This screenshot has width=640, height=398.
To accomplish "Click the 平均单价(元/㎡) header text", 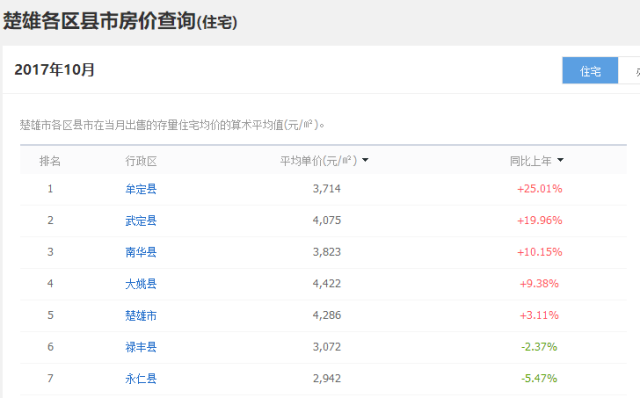I will 318,161.
